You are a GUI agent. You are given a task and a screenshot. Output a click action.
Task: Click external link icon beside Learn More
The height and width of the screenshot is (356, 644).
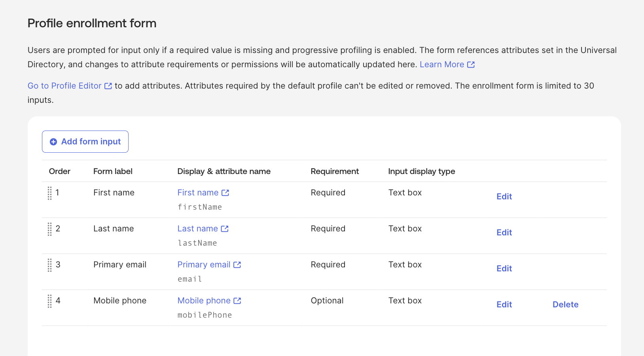click(x=471, y=64)
